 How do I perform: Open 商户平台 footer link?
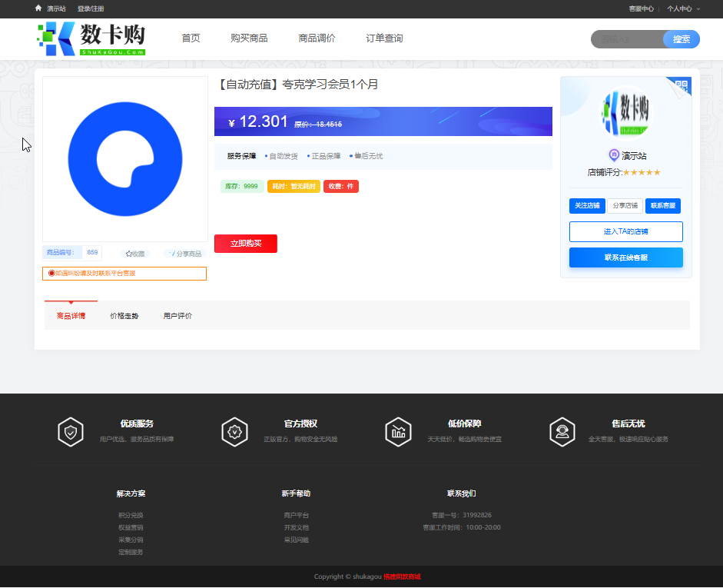pos(297,515)
